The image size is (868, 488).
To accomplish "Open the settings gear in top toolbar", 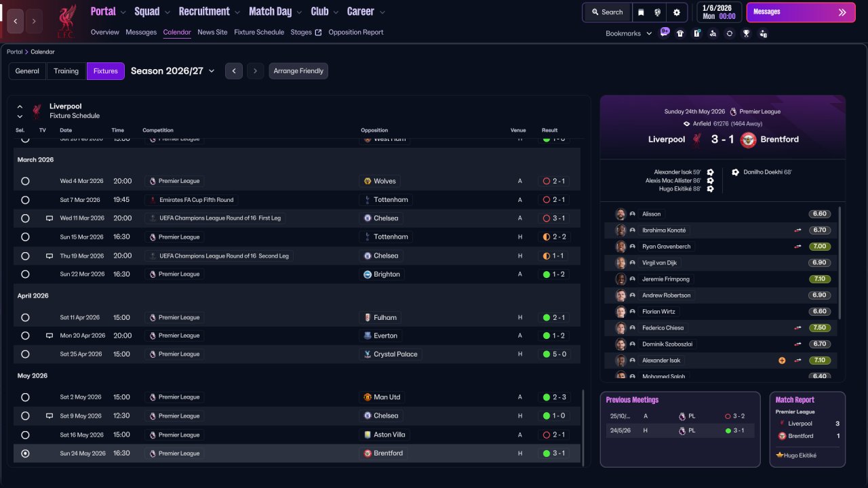I will click(x=677, y=12).
